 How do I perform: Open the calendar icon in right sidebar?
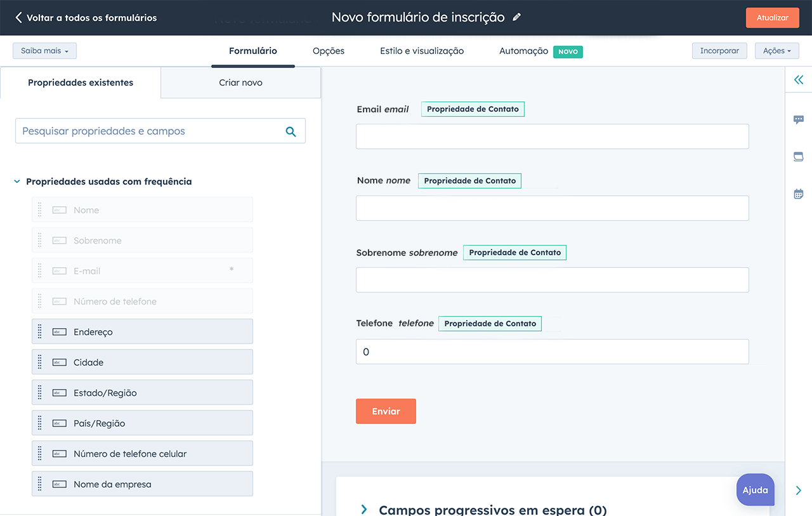tap(799, 194)
